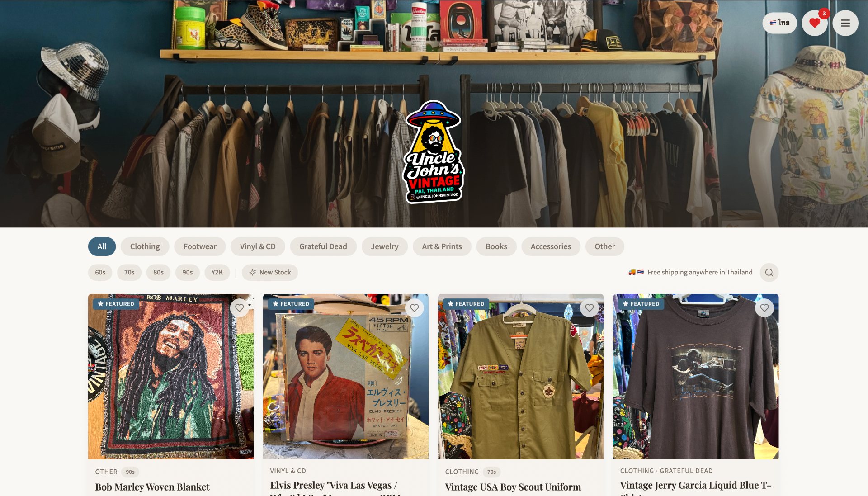Favorite the Bob Marley Woven Blanket
The image size is (868, 496).
tap(240, 308)
